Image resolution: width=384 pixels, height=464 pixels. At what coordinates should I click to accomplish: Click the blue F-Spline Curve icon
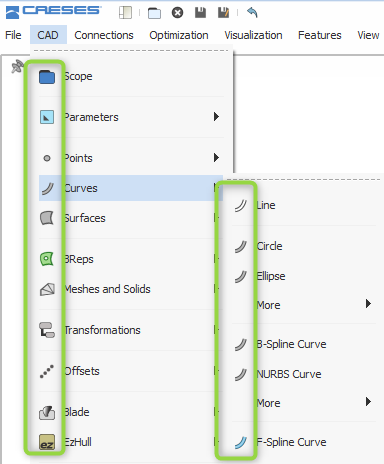[x=240, y=443]
